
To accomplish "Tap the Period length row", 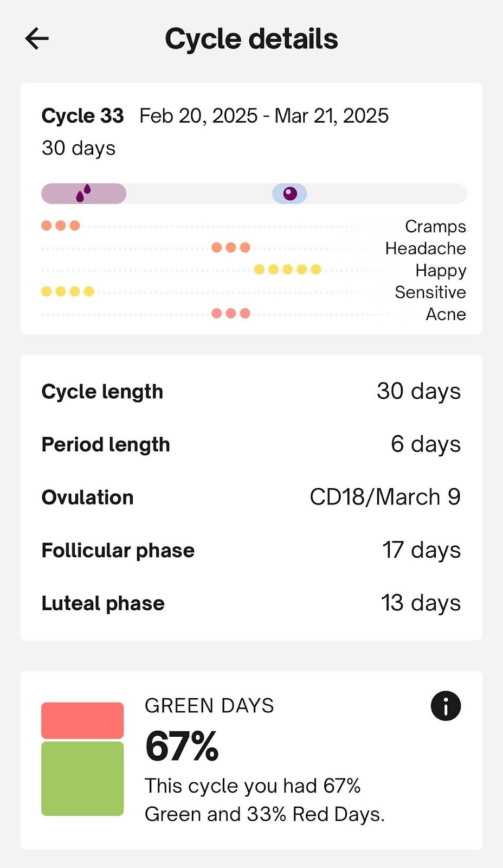I will [x=251, y=444].
